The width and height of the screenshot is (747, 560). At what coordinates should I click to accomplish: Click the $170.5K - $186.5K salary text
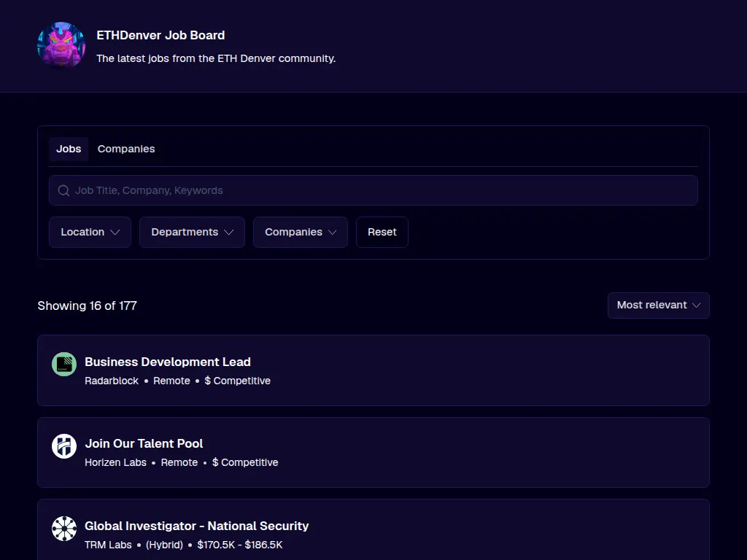click(x=240, y=545)
